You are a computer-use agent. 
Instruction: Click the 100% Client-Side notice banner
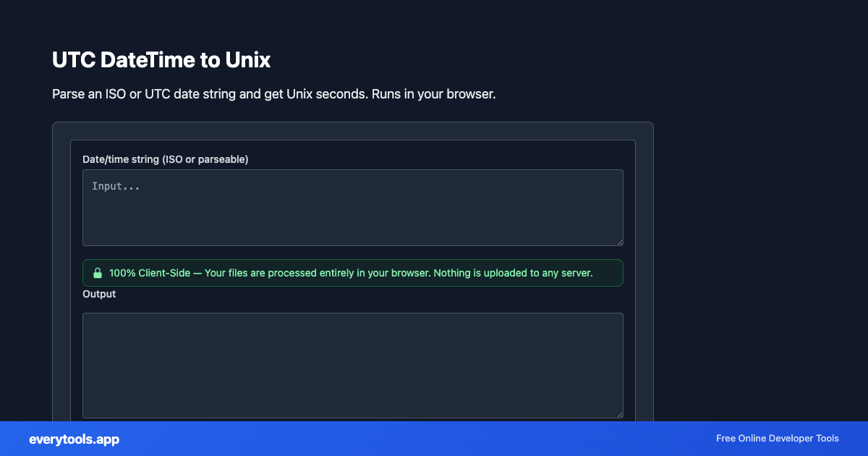coord(353,273)
